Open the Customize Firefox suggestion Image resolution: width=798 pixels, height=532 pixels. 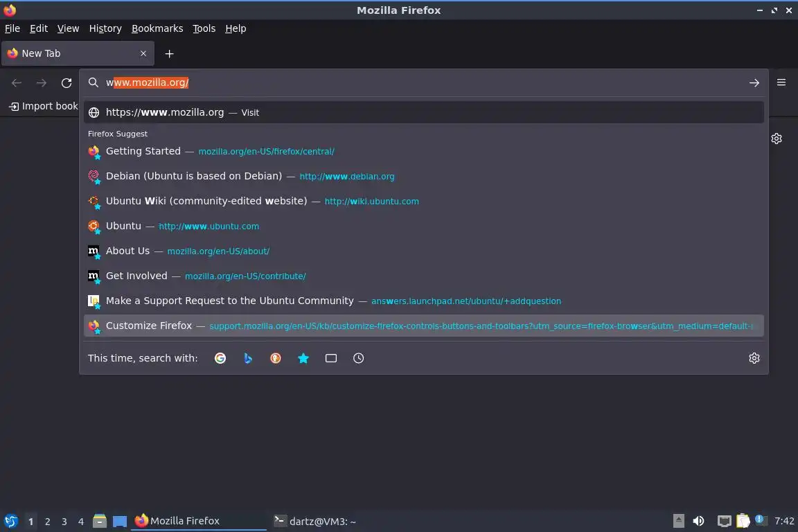coord(423,326)
